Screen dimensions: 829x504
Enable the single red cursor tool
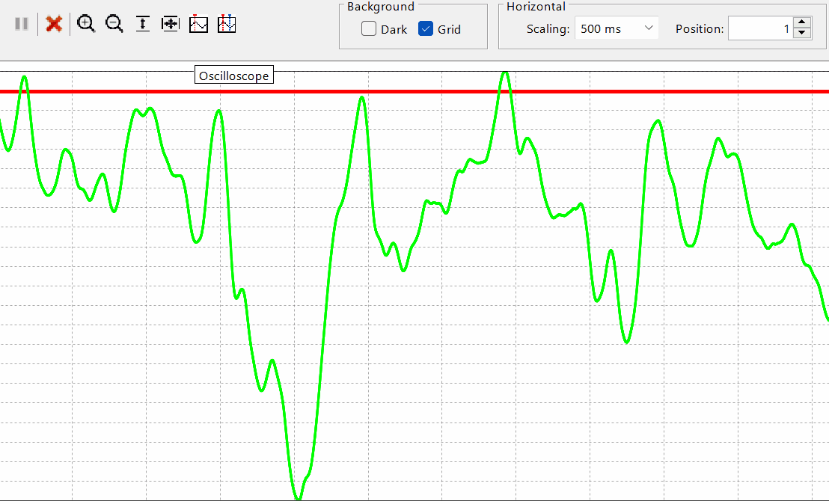click(x=198, y=24)
